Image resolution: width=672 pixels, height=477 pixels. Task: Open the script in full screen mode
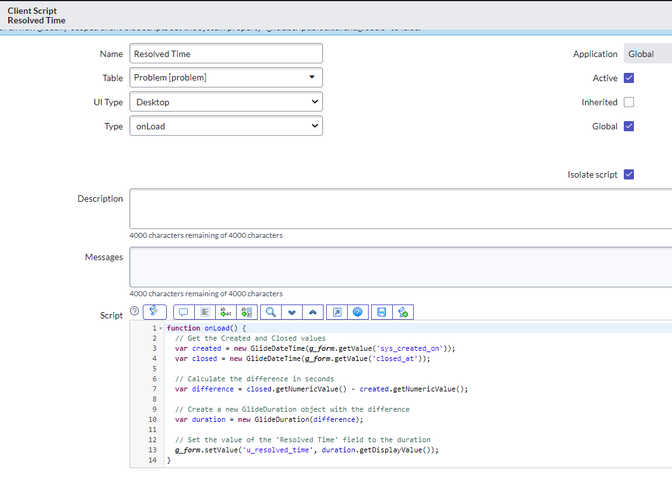click(337, 312)
